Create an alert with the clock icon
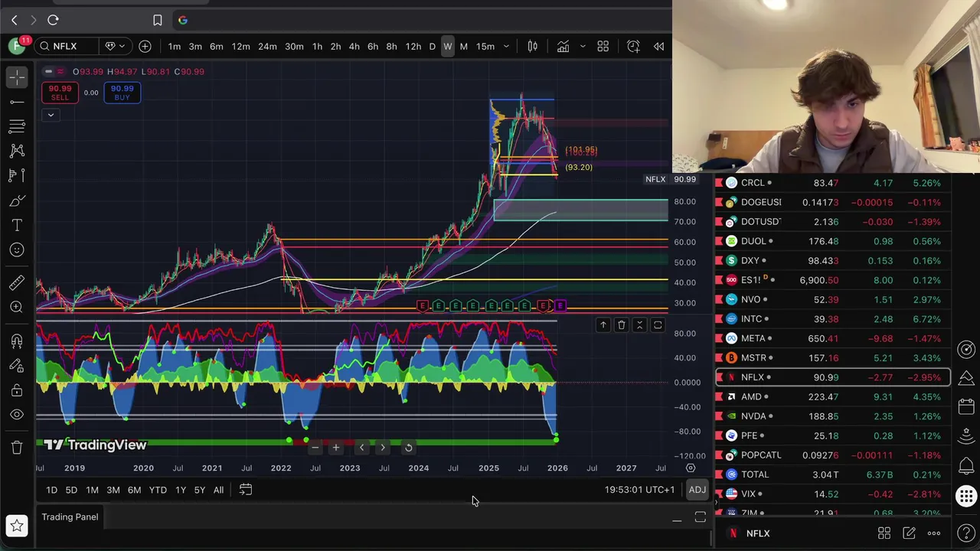Viewport: 980px width, 551px height. pos(633,47)
